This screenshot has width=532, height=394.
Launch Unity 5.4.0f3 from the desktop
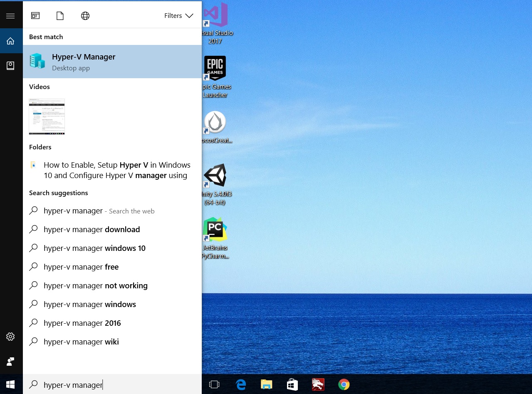215,175
